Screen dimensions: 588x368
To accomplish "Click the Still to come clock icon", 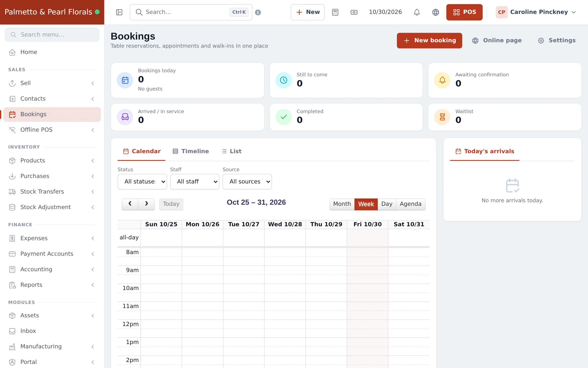I will coord(284,80).
